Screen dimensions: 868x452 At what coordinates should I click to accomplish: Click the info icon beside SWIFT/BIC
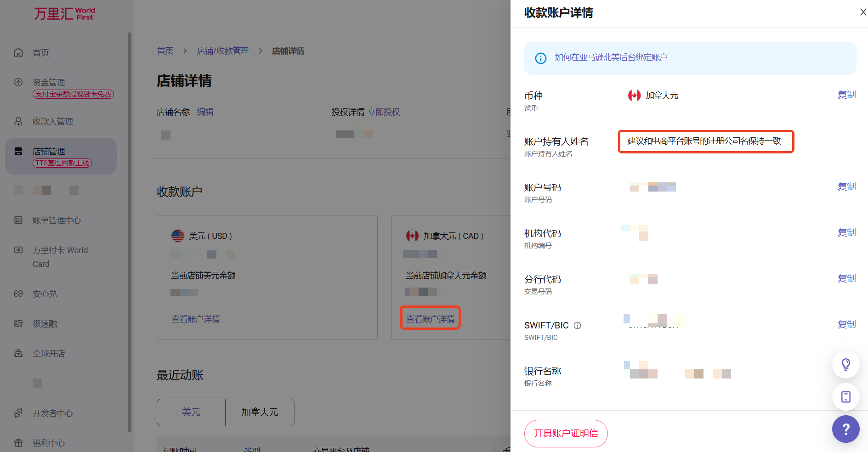578,325
